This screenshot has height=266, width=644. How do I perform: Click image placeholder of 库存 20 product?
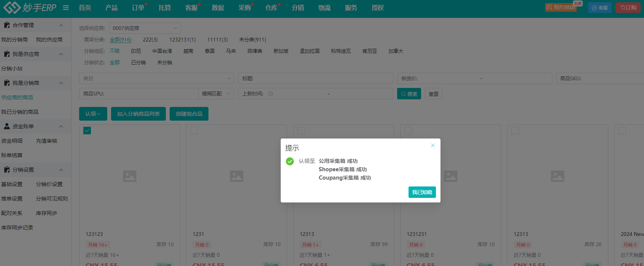[x=558, y=176]
